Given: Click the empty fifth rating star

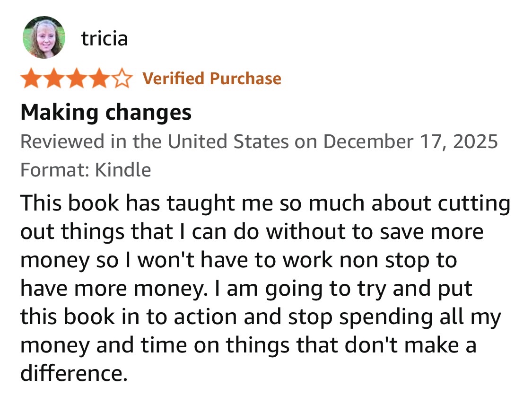Looking at the screenshot, I should click(x=122, y=79).
